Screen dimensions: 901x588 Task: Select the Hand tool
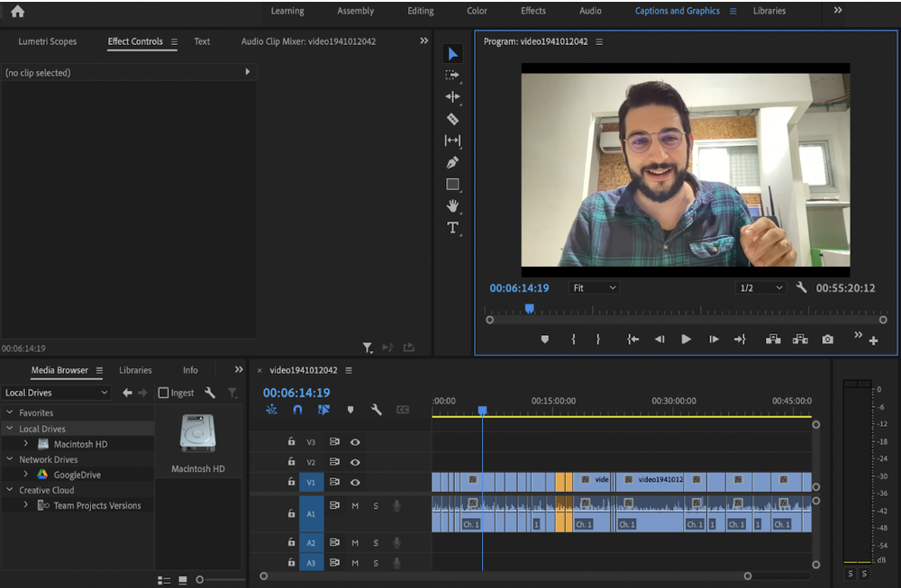[452, 206]
